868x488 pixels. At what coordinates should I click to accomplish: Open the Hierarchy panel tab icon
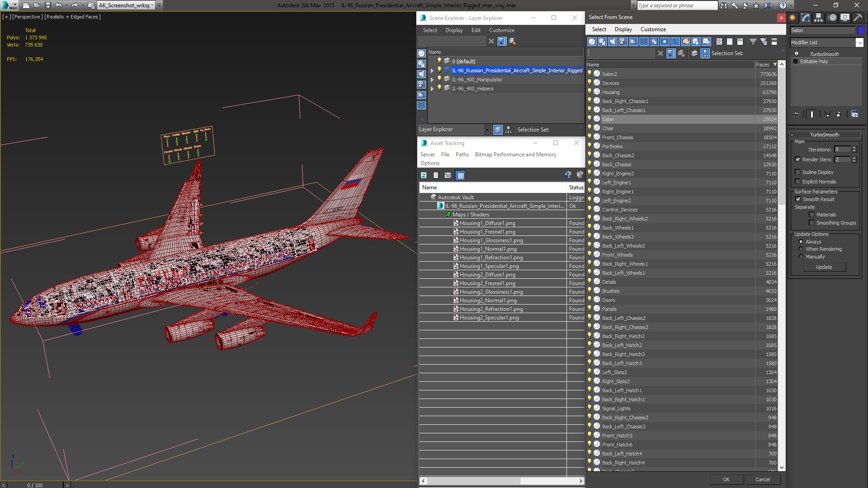819,18
